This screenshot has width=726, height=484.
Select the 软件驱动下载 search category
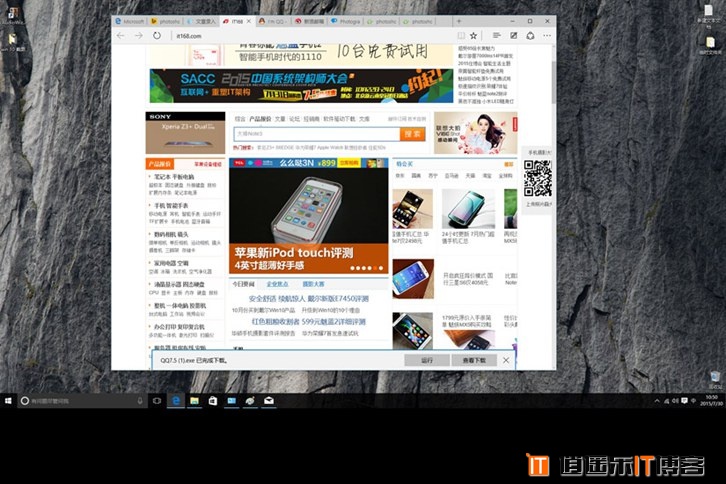(339, 119)
